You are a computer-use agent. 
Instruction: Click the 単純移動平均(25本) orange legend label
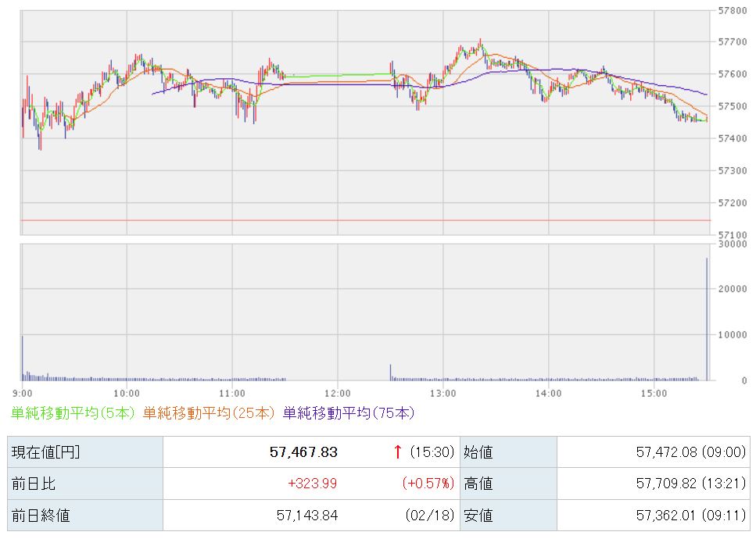pos(209,412)
